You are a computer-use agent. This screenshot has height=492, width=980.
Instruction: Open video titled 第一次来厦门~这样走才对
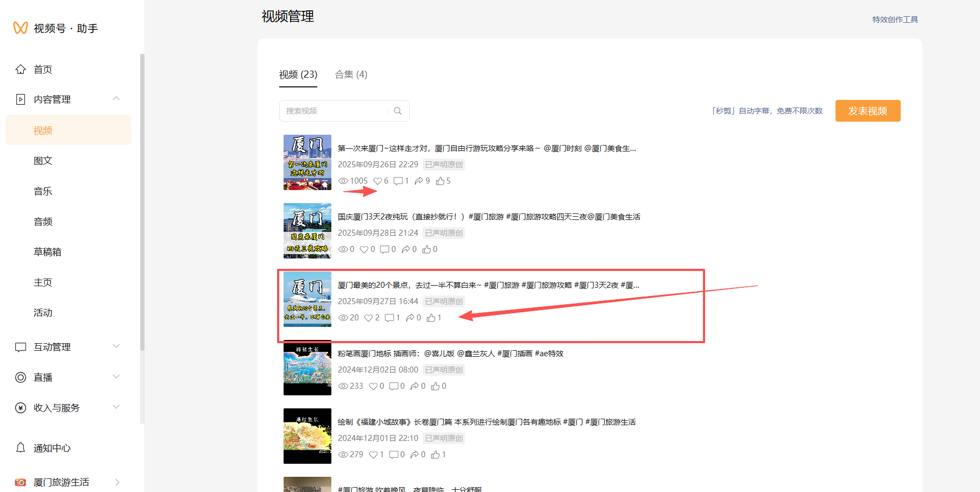coord(487,148)
